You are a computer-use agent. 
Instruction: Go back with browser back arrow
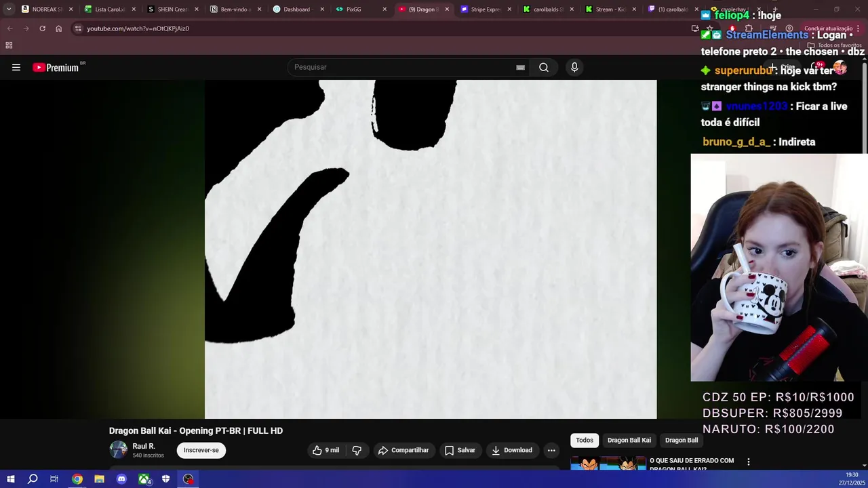coord(9,28)
